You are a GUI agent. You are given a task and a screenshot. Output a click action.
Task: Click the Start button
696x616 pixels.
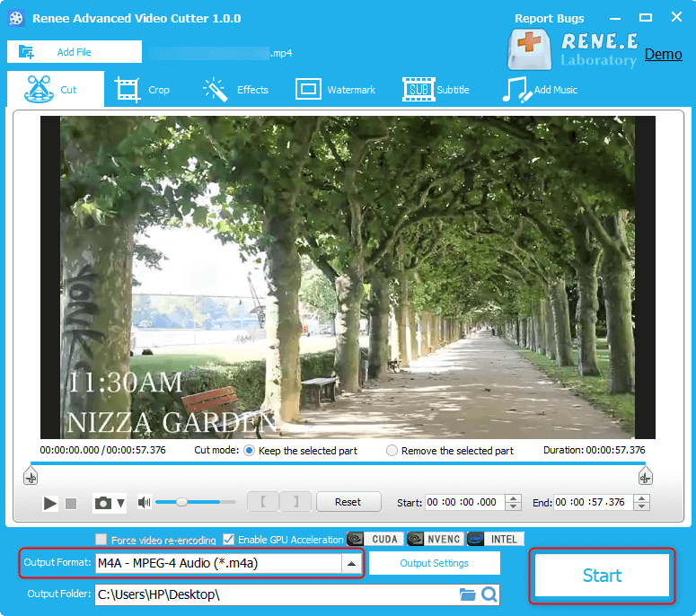coord(602,576)
